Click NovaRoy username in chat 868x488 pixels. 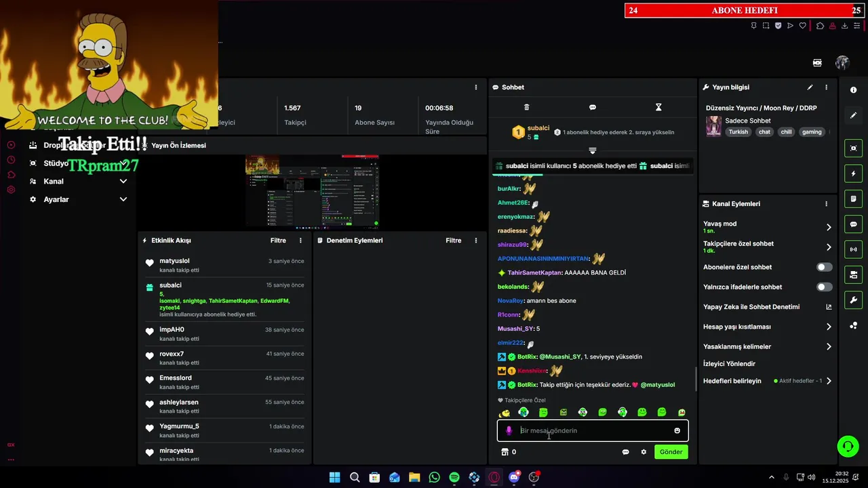(511, 301)
